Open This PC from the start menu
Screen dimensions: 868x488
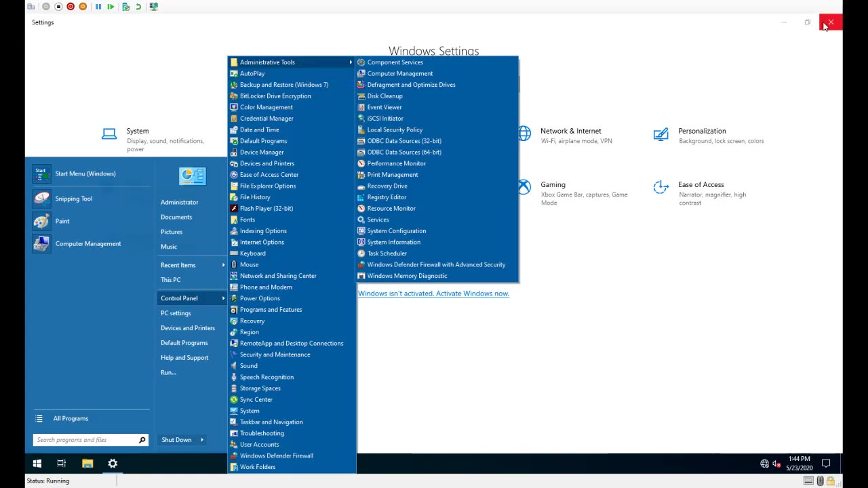coord(170,280)
